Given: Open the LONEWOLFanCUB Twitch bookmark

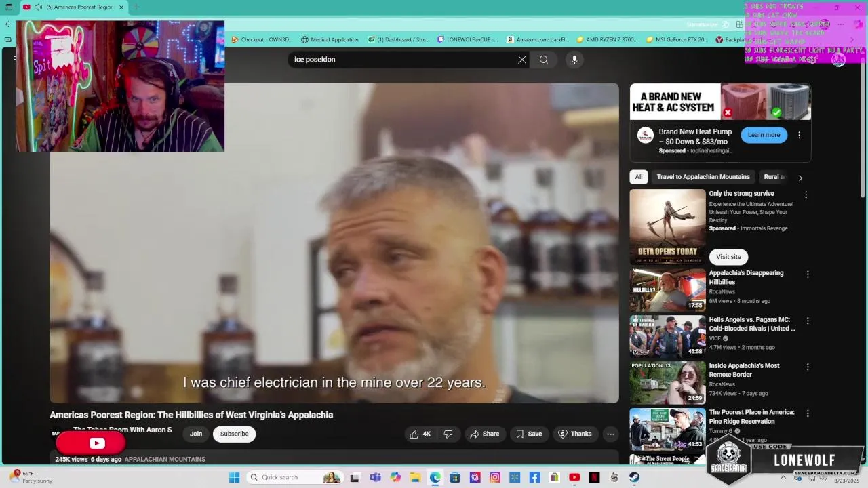Looking at the screenshot, I should pyautogui.click(x=468, y=39).
